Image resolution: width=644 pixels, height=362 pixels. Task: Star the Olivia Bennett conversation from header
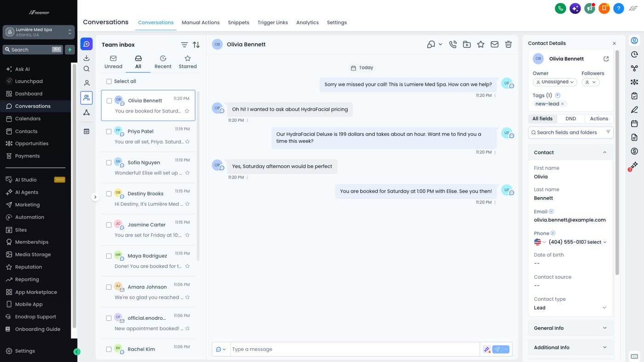[481, 45]
